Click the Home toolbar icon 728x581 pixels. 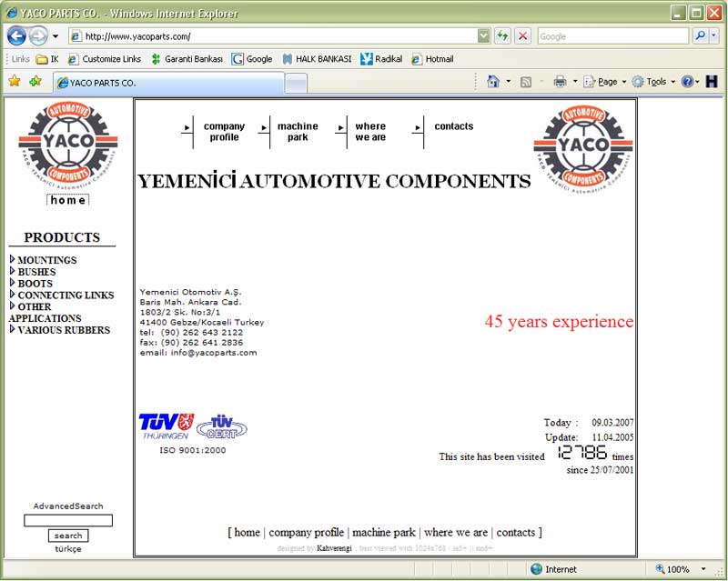pos(493,82)
